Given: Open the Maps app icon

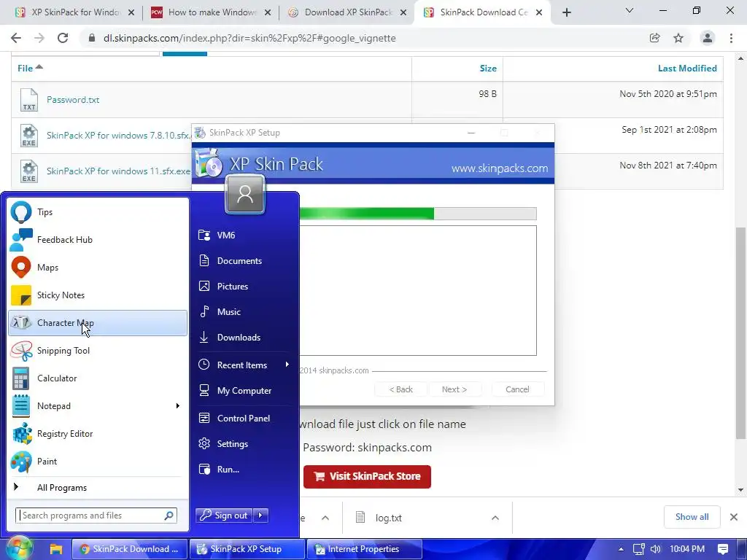Looking at the screenshot, I should tap(21, 267).
